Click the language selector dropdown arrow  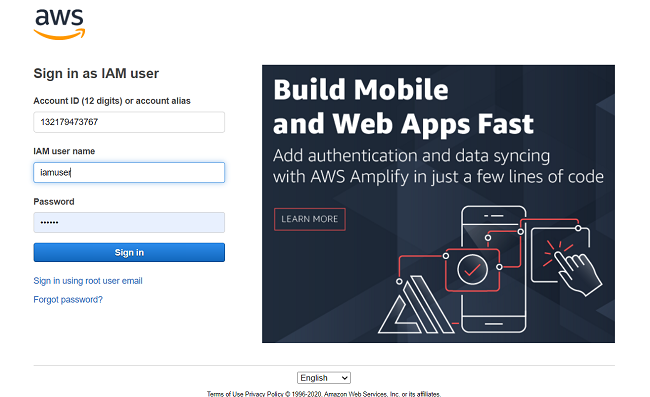tap(344, 378)
